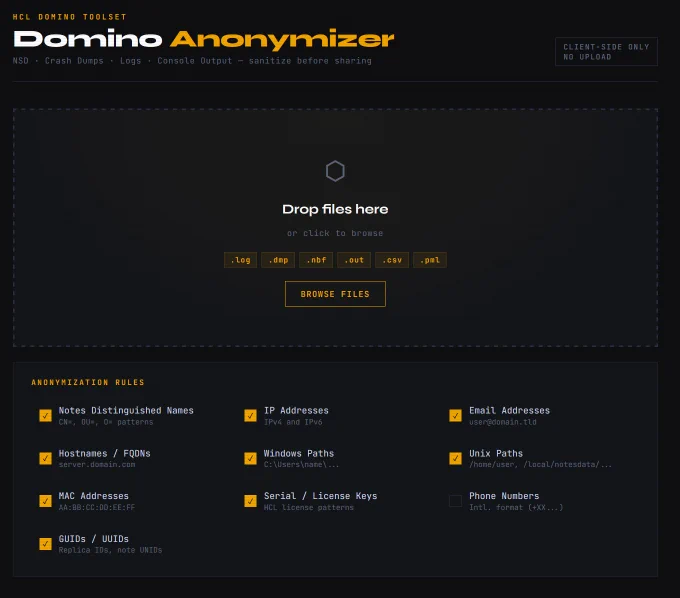Viewport: 680px width, 598px height.
Task: Disable MAC Addresses anonymization
Action: (x=45, y=501)
